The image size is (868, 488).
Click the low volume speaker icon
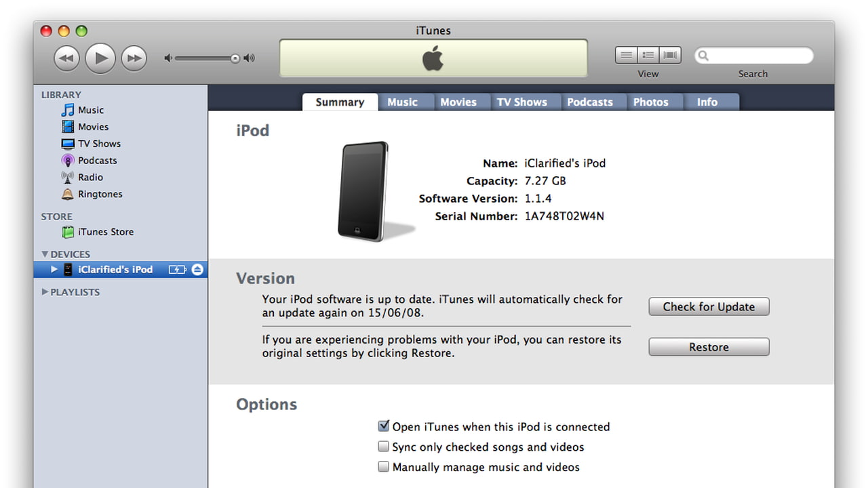click(x=168, y=58)
